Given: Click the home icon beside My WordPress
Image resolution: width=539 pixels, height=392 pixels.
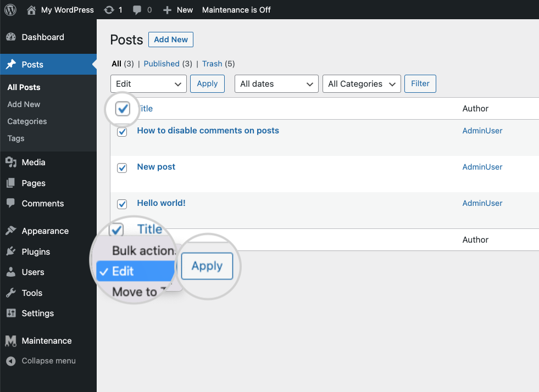Looking at the screenshot, I should (31, 10).
